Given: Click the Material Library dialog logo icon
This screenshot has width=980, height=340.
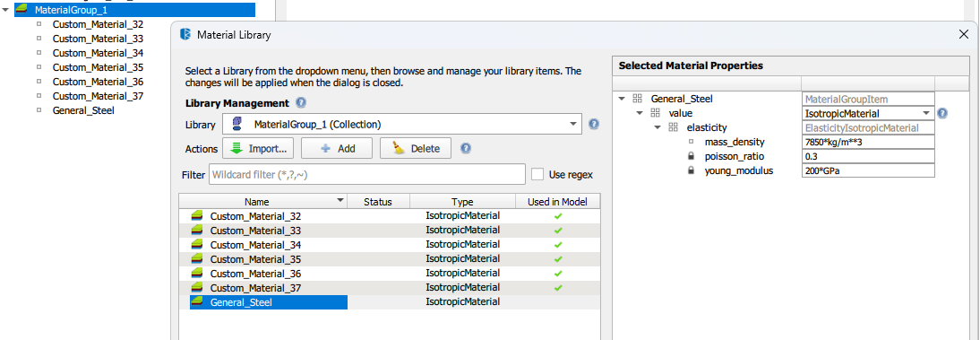Looking at the screenshot, I should [185, 34].
